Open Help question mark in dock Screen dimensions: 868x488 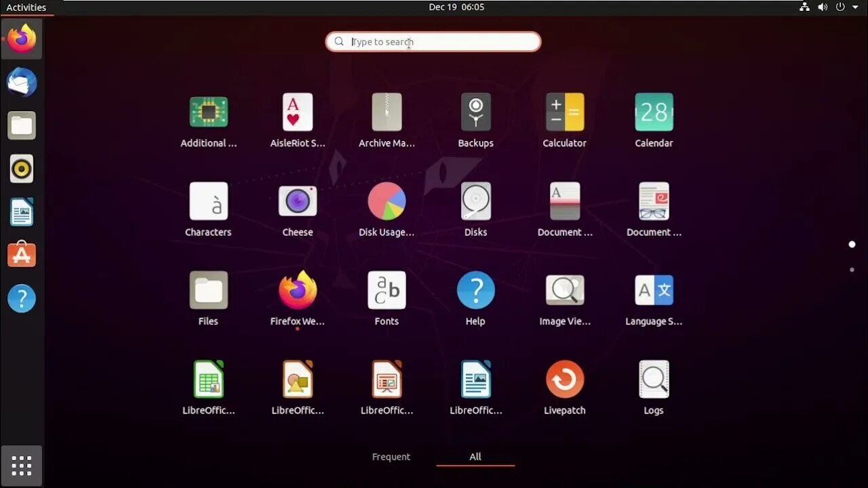tap(22, 298)
